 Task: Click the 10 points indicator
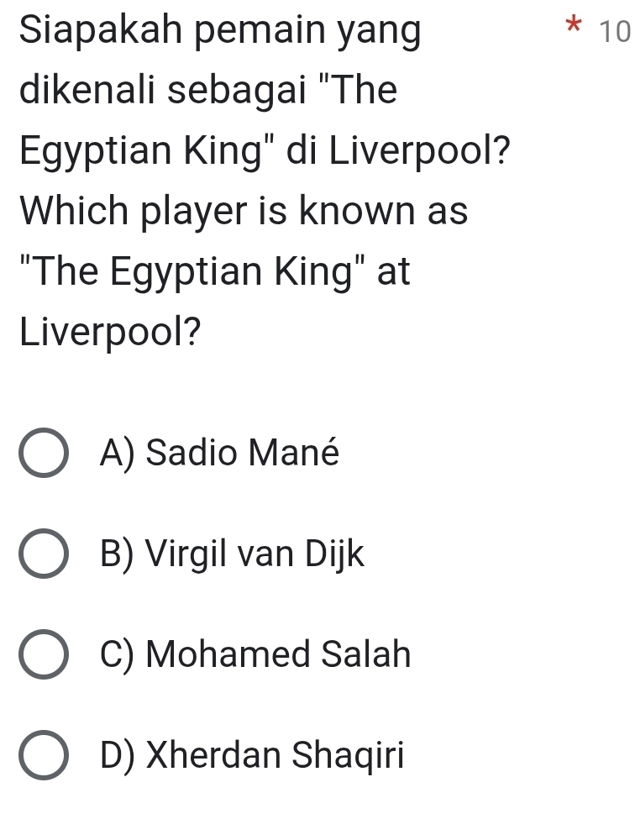[615, 32]
